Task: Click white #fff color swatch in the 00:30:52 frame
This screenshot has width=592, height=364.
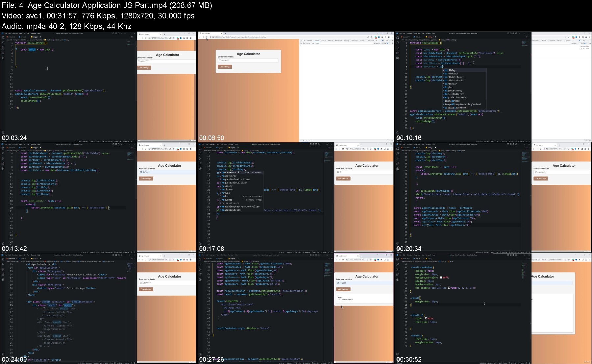Action: pos(441,278)
